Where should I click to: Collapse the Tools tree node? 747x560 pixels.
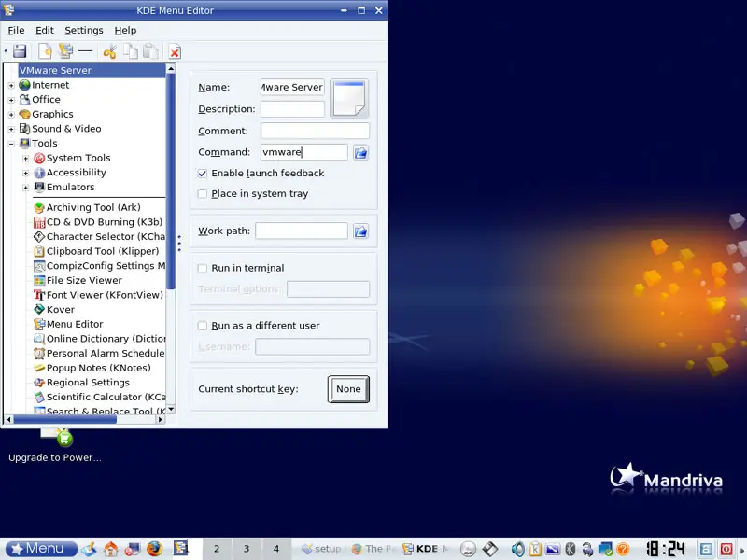pyautogui.click(x=11, y=144)
